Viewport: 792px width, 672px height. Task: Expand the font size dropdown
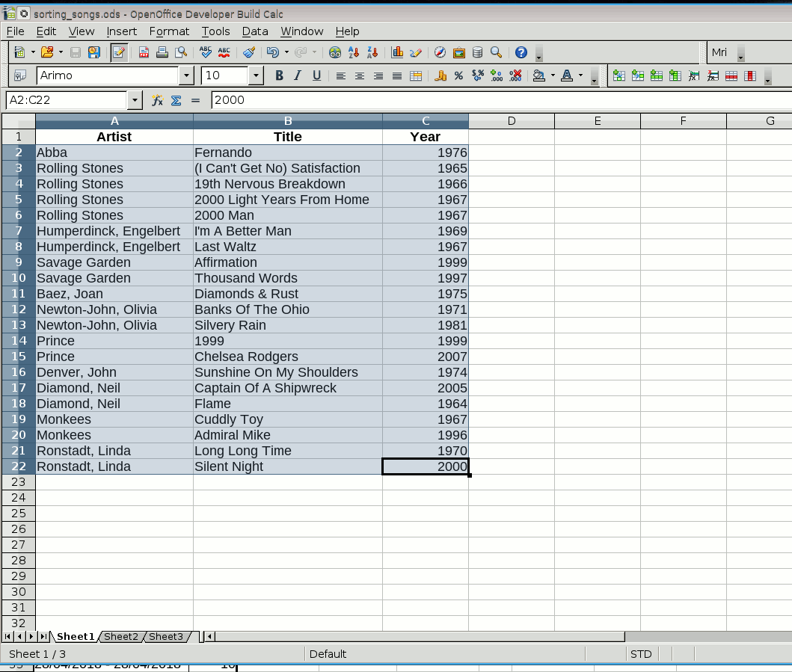(x=256, y=75)
